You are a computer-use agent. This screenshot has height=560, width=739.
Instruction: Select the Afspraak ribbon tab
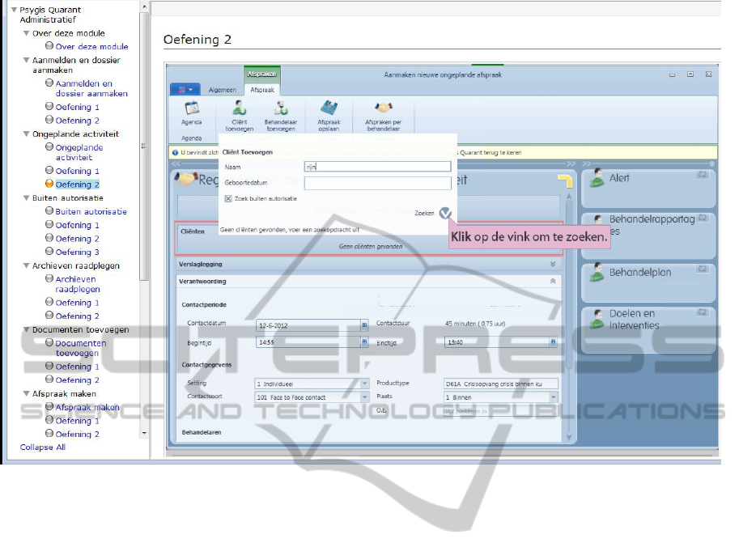pyautogui.click(x=261, y=90)
